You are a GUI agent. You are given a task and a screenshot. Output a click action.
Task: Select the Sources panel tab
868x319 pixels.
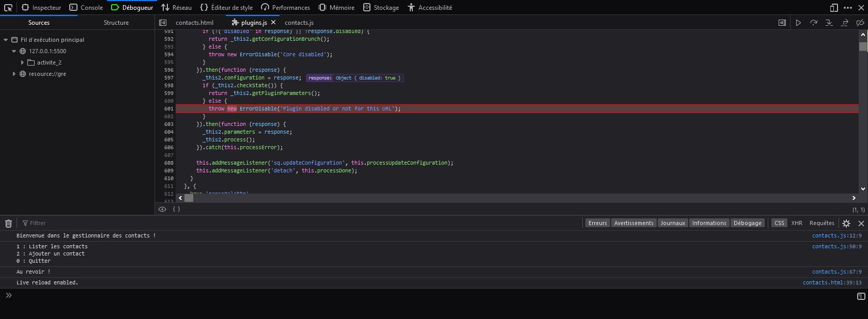pos(39,23)
